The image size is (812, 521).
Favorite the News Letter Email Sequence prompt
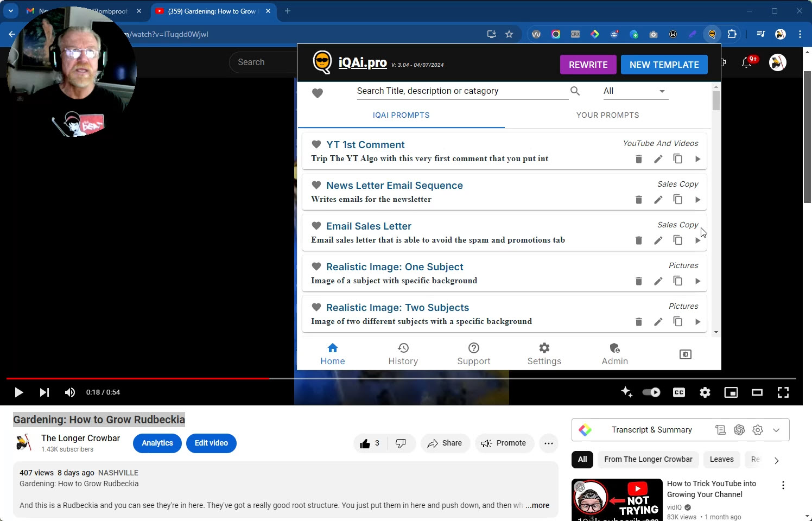[316, 185]
